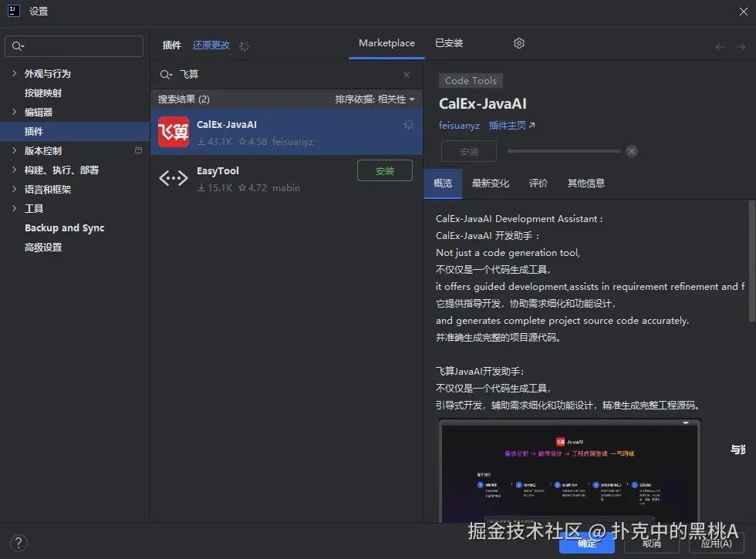Viewport: 756px width, 559px height.
Task: Click the 取消 button
Action: 652,544
